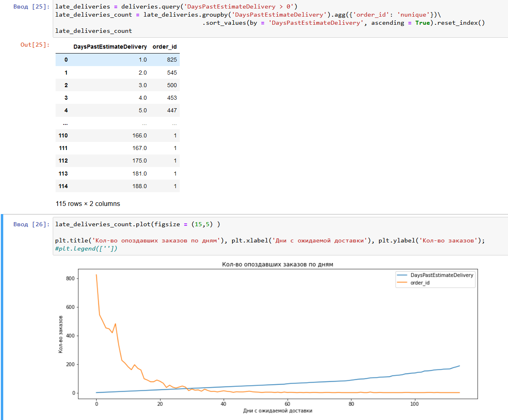Click the "115 rows × 2 columns" summary text

(x=88, y=204)
